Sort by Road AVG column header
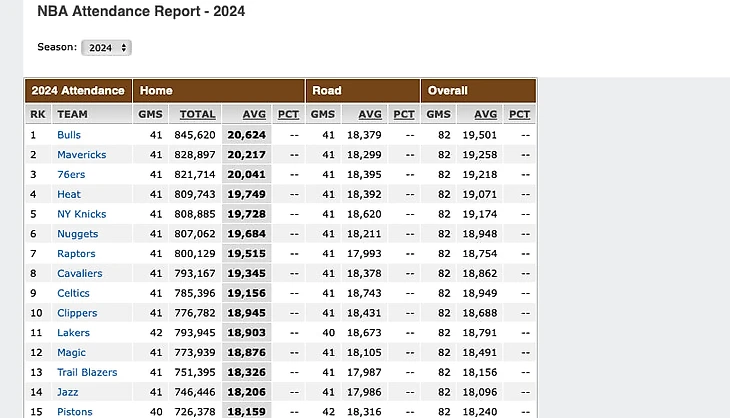 [370, 114]
